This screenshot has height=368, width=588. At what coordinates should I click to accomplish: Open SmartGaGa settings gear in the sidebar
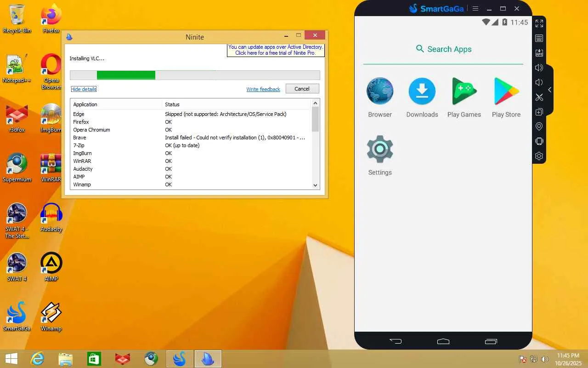coord(539,156)
